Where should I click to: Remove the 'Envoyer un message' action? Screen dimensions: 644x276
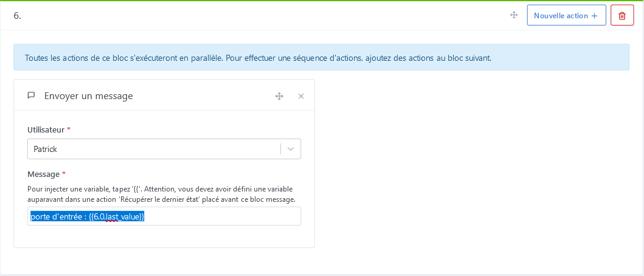click(x=301, y=96)
